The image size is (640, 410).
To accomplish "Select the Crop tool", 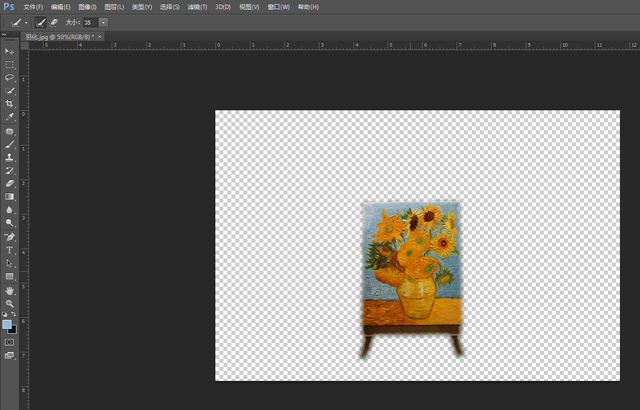I will coord(10,104).
